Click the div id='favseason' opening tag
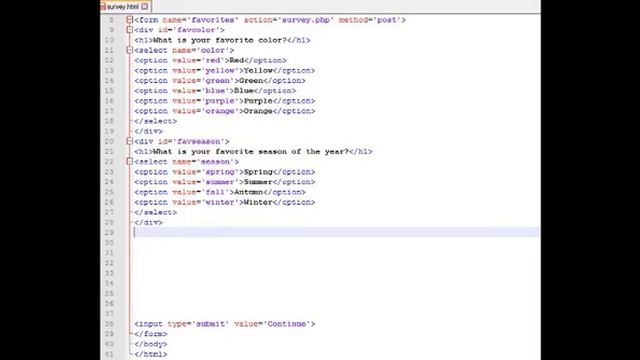 pyautogui.click(x=182, y=141)
